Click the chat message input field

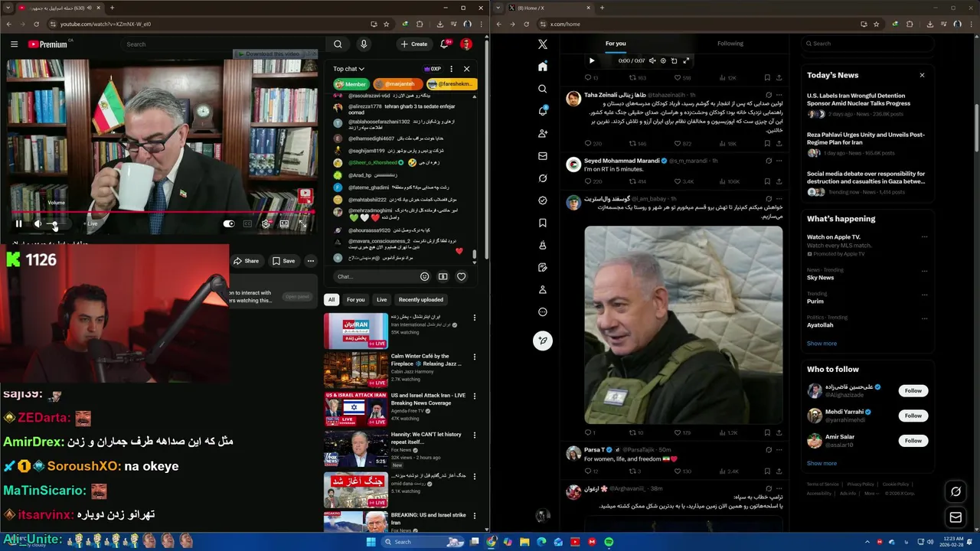click(x=375, y=276)
